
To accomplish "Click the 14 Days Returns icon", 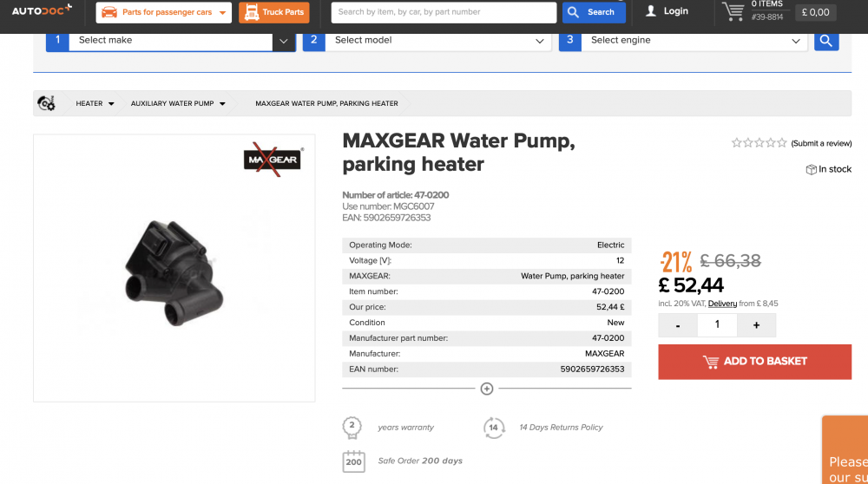I will pyautogui.click(x=494, y=428).
